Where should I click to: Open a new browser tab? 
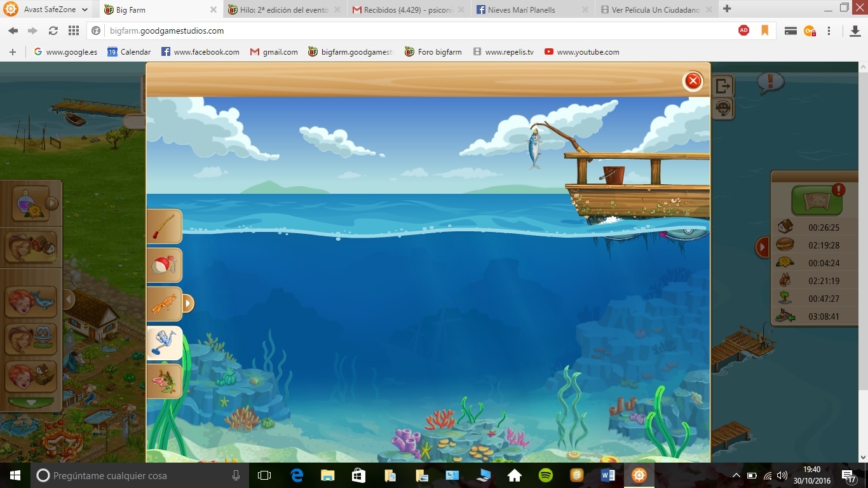(x=728, y=9)
